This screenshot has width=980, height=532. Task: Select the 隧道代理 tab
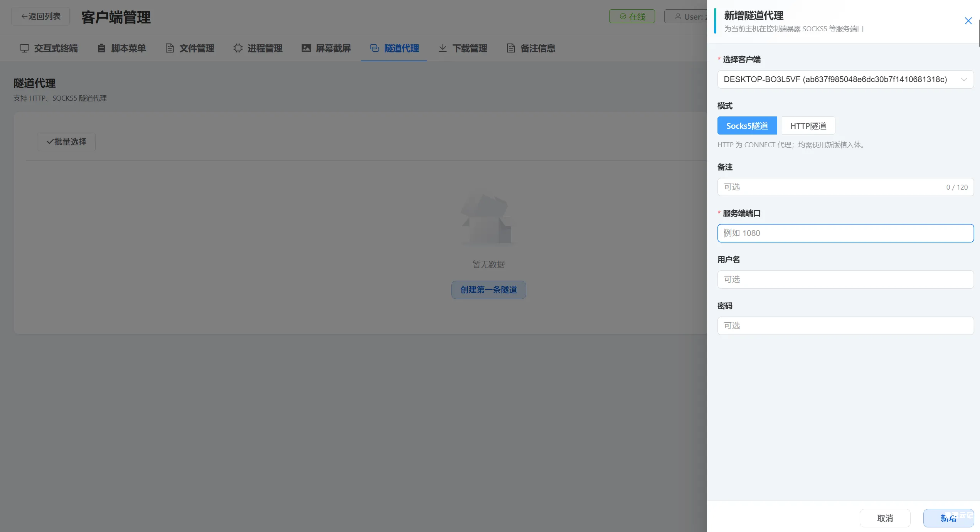tap(394, 48)
